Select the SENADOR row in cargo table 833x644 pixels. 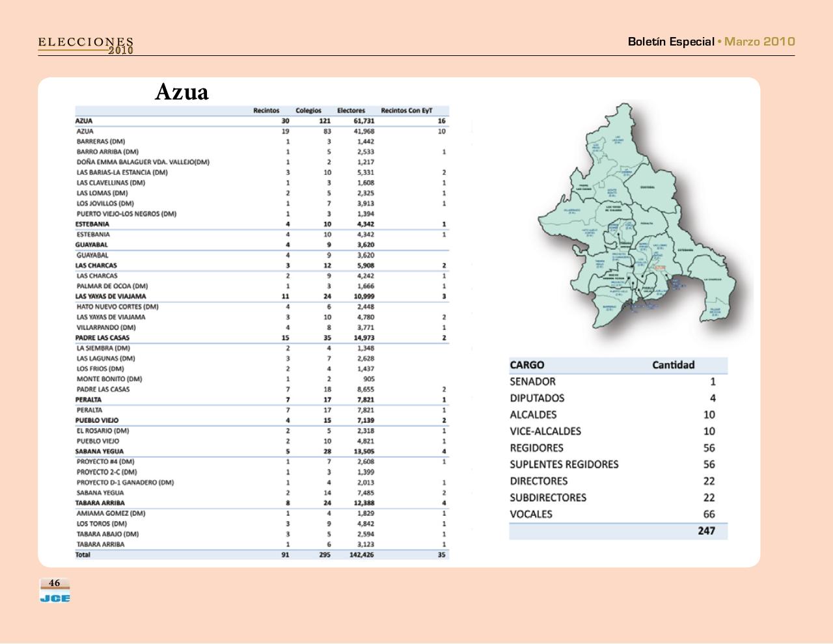533,382
